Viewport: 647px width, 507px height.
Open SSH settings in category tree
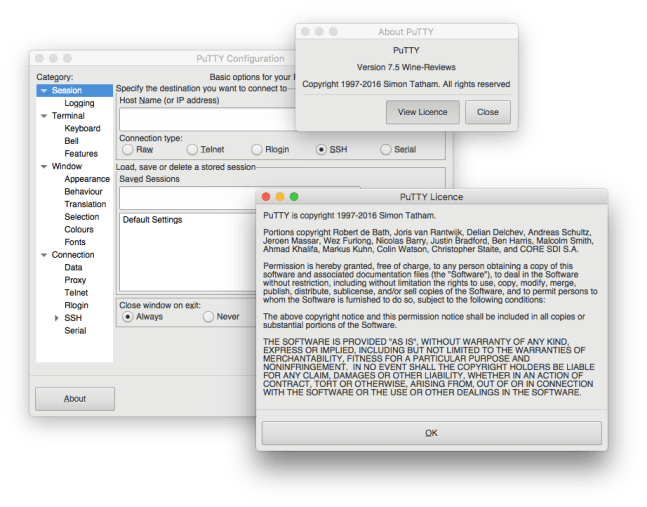click(x=73, y=318)
